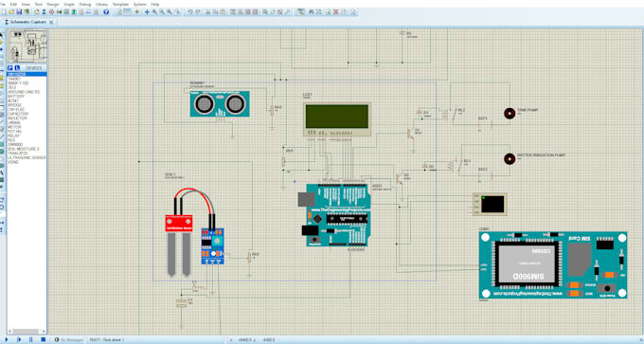Click the virtual terminal component

(490, 205)
